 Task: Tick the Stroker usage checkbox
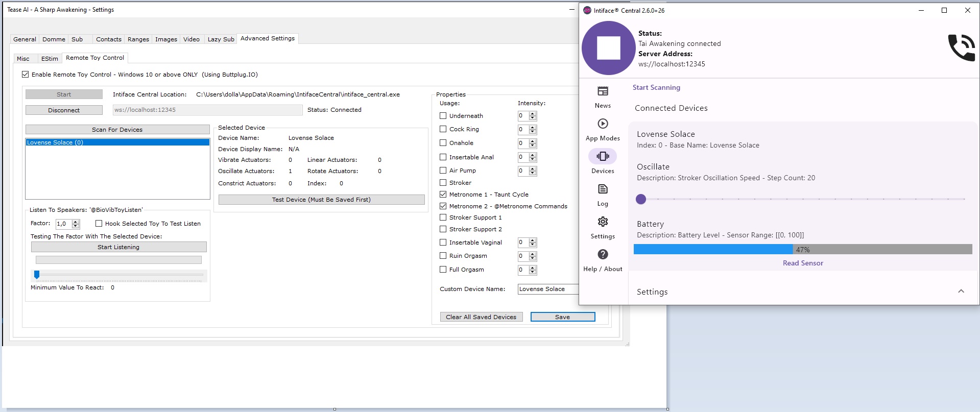tap(443, 183)
